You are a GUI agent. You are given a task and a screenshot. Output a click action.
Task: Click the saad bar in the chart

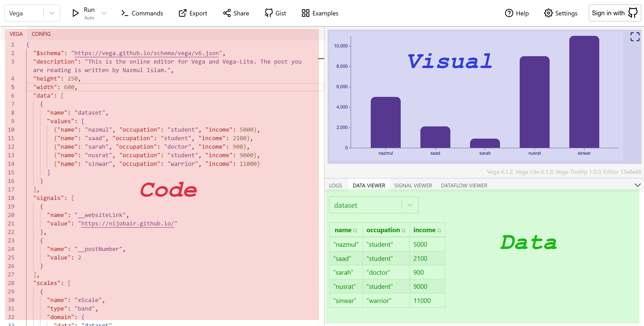pos(435,137)
